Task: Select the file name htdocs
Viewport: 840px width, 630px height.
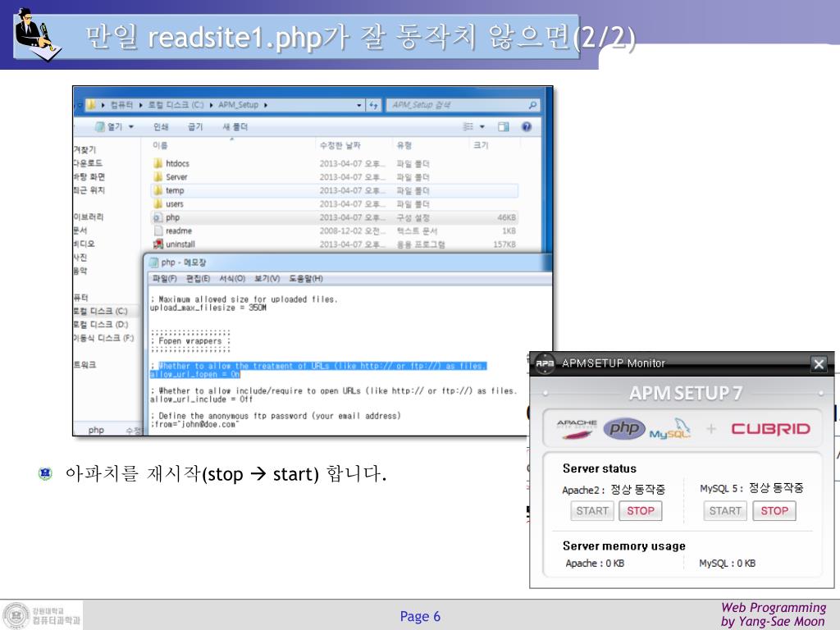Action: [177, 163]
